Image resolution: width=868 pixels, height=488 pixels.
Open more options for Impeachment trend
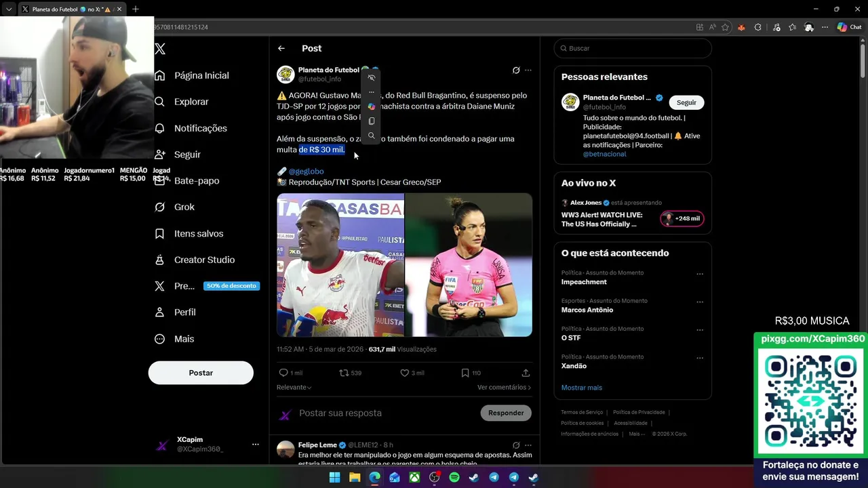(700, 274)
